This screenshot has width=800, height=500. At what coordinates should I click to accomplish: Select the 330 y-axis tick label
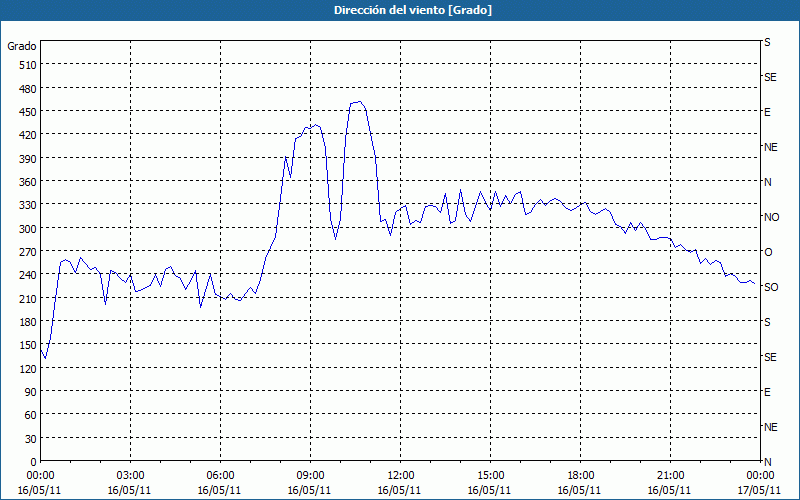point(28,205)
